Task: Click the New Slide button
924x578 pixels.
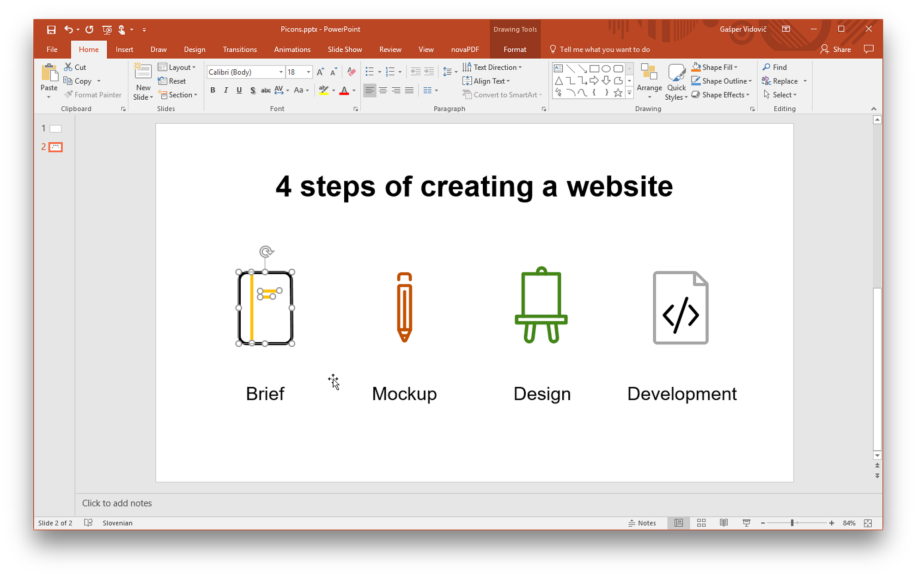Action: [143, 82]
